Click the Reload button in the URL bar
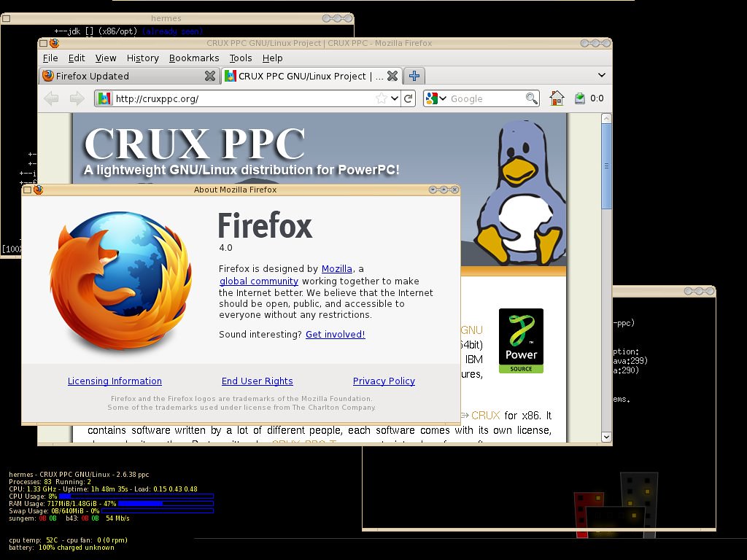Viewport: 747px width, 560px height. (x=409, y=98)
